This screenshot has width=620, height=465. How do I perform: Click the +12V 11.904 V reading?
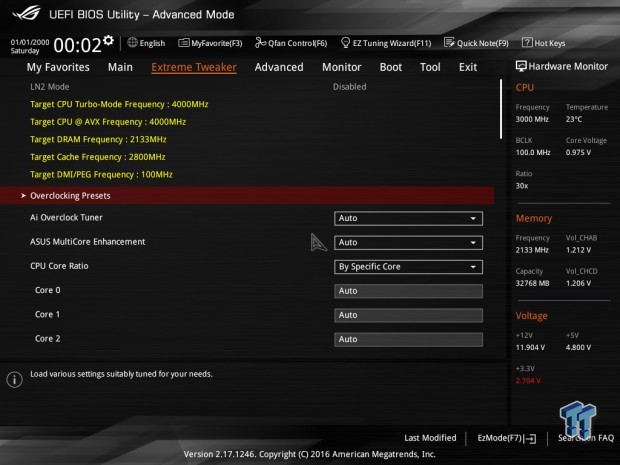pyautogui.click(x=530, y=347)
